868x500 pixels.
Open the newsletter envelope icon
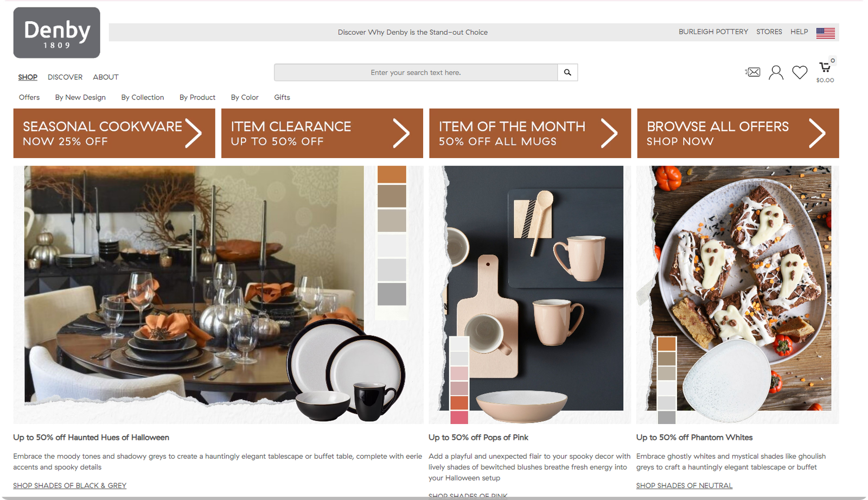tap(752, 72)
